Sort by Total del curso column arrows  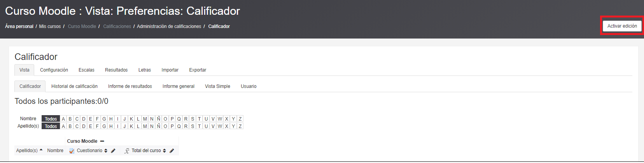point(164,151)
